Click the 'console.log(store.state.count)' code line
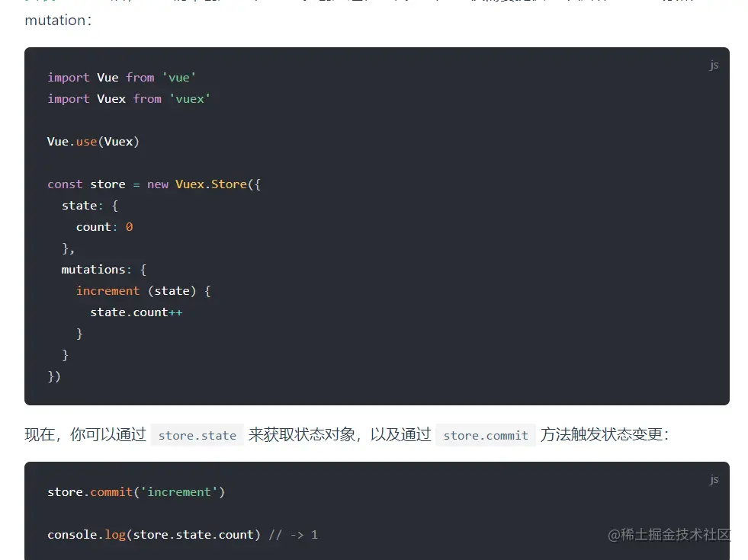Screen dimensions: 748x560 tap(154, 535)
